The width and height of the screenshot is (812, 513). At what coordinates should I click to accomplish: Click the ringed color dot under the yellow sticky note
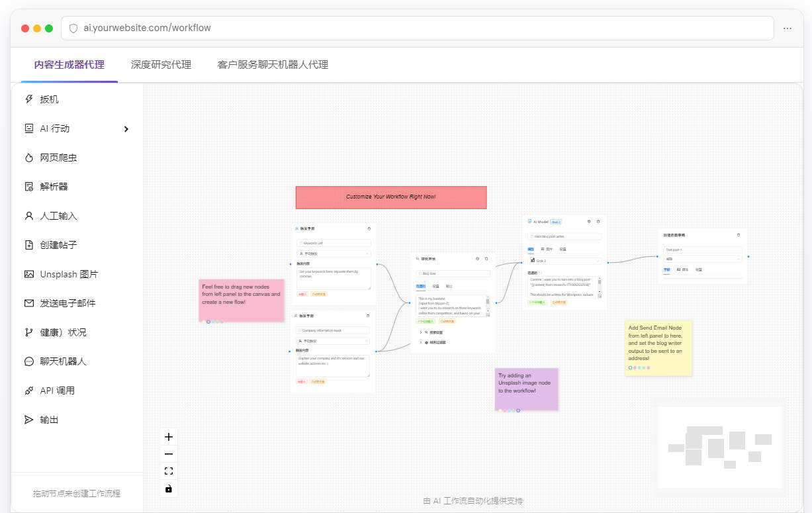630,367
